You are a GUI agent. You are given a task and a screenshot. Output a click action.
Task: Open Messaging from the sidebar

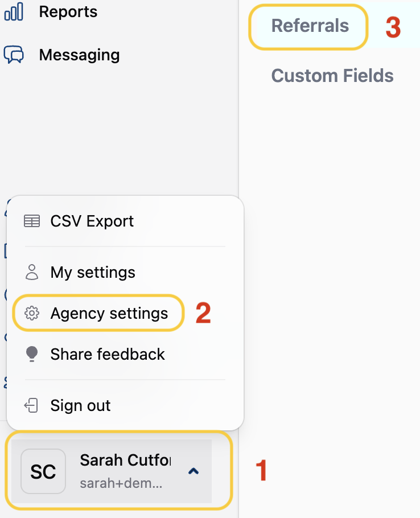click(79, 55)
